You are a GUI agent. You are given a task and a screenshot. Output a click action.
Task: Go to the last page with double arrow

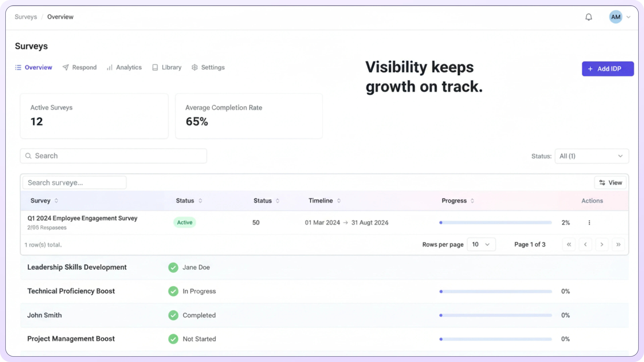[x=618, y=244]
